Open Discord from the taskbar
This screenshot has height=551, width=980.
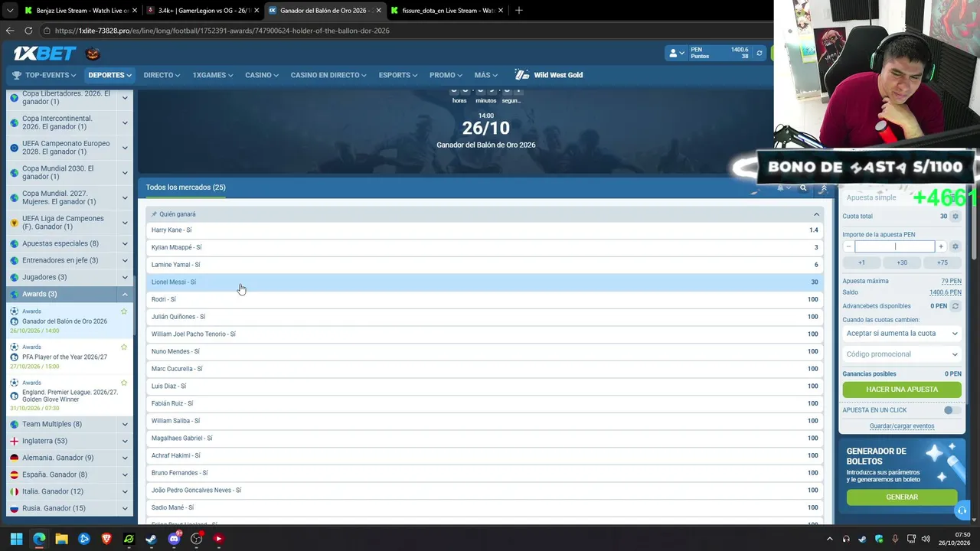click(174, 539)
